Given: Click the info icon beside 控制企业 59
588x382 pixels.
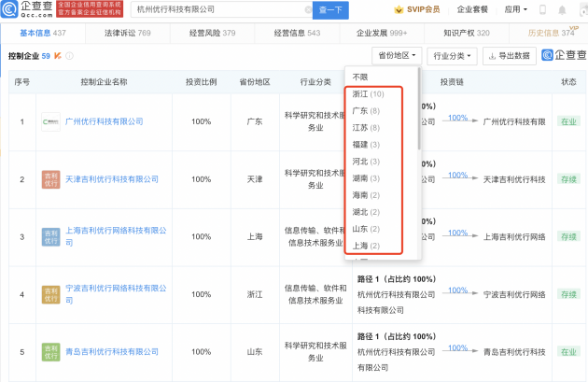Looking at the screenshot, I should [x=69, y=56].
